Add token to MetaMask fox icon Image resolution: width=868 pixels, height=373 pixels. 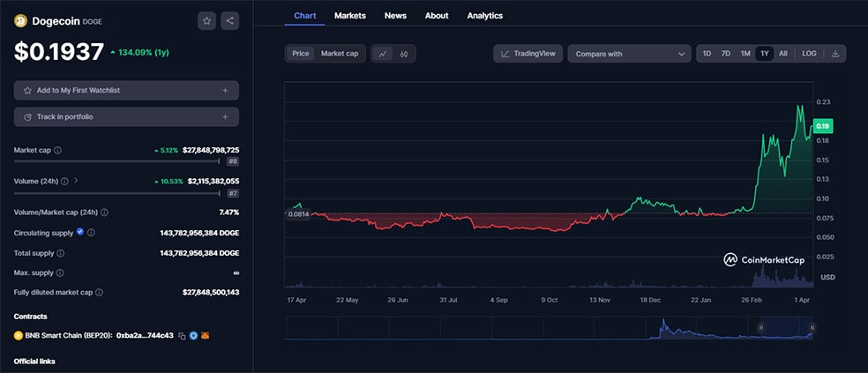(206, 335)
